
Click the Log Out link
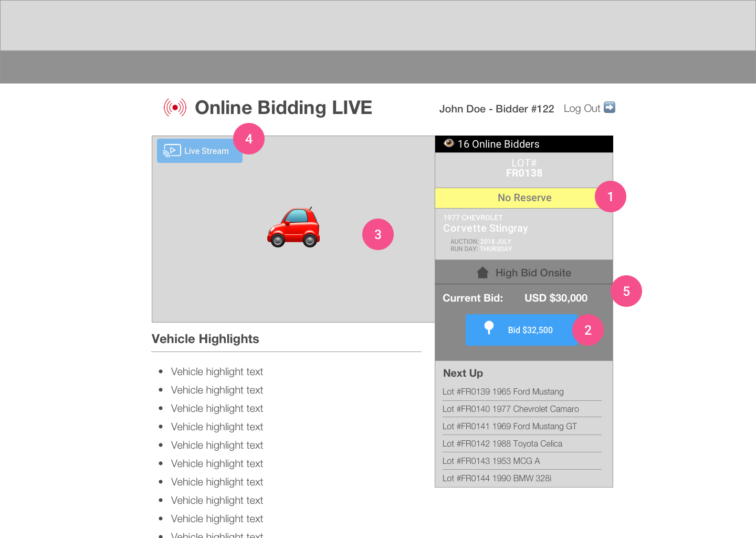click(x=582, y=108)
